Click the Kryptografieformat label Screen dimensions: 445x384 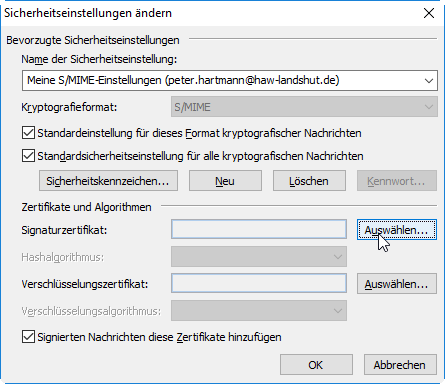tap(69, 107)
